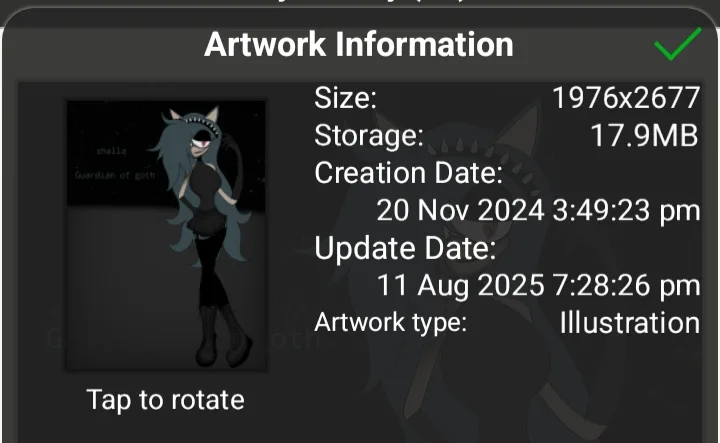Click the "shalla" text inside the thumbnail
The width and height of the screenshot is (720, 443).
point(111,151)
